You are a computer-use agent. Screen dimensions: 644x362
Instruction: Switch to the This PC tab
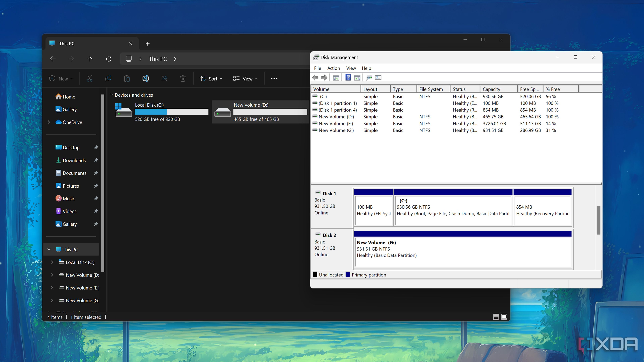click(x=67, y=43)
